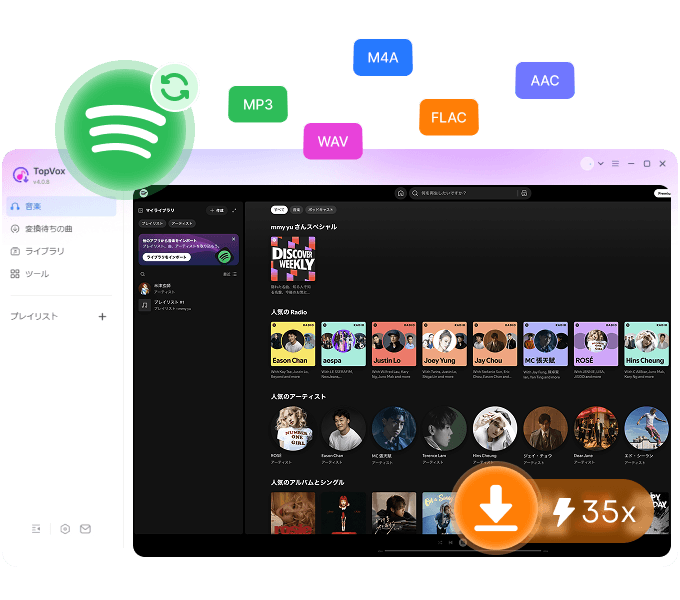Close the import banner
This screenshot has height=600, width=680.
coord(234,239)
